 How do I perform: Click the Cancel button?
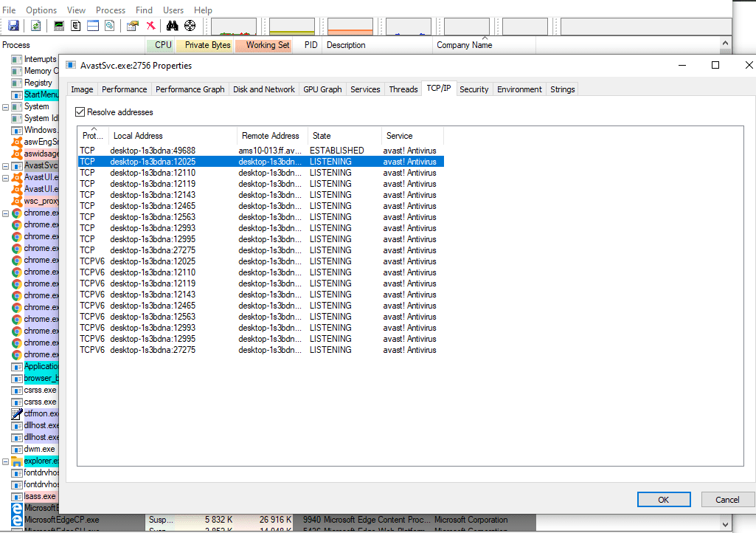pos(727,500)
